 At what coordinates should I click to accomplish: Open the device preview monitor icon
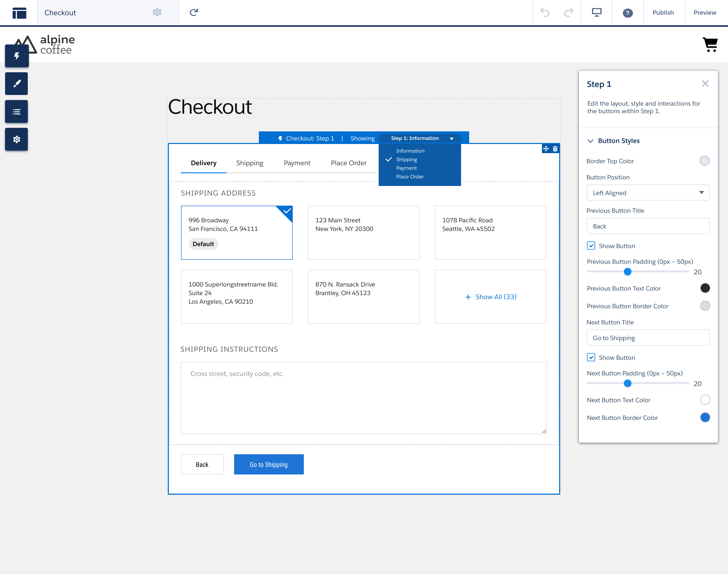596,12
